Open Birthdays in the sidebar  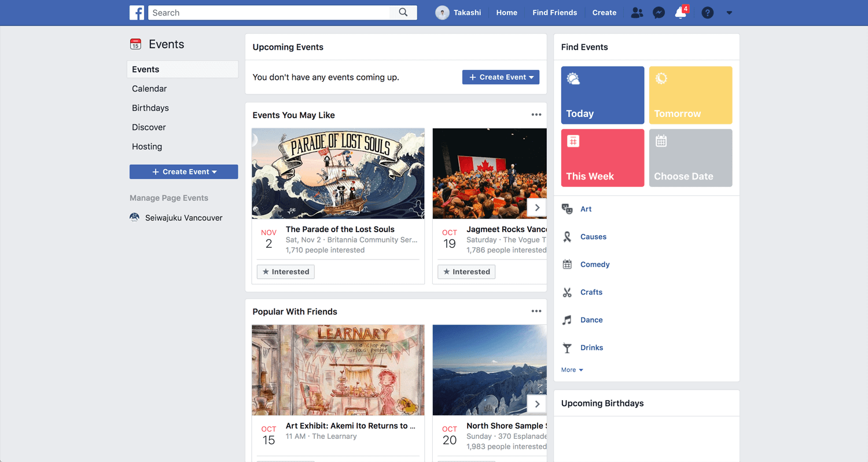click(x=150, y=108)
